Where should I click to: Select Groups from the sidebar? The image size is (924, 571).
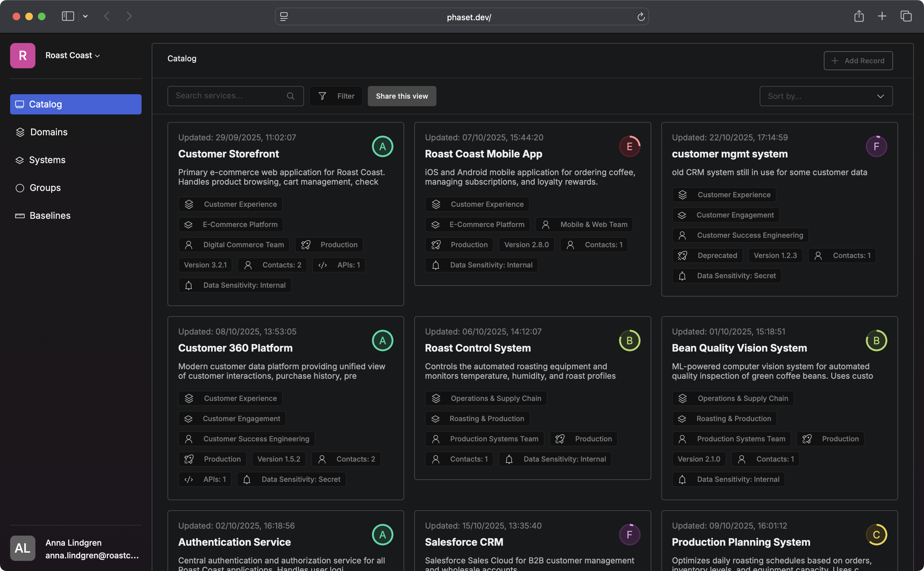[45, 188]
